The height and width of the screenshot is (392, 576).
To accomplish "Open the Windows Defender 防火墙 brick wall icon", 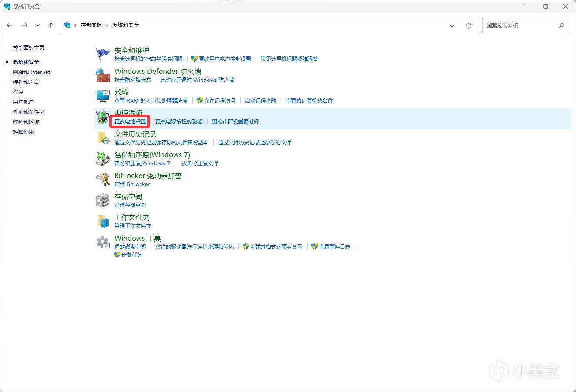I will click(x=103, y=75).
